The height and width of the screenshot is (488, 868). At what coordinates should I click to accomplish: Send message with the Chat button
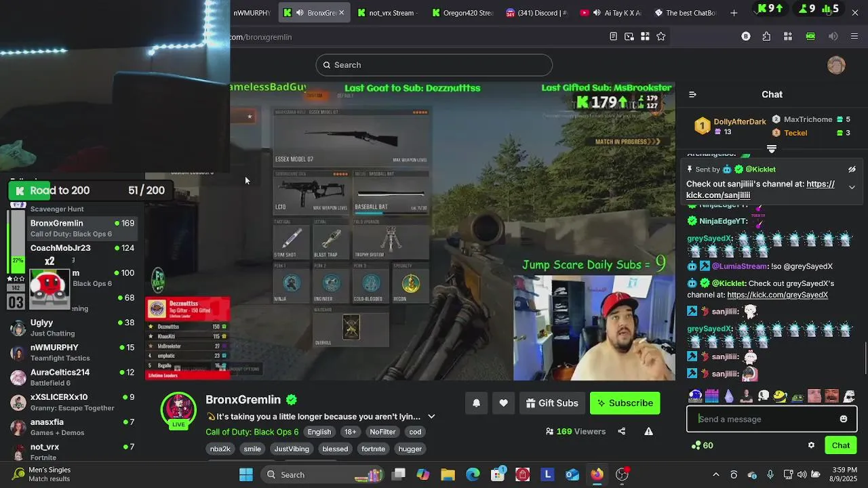pyautogui.click(x=841, y=445)
